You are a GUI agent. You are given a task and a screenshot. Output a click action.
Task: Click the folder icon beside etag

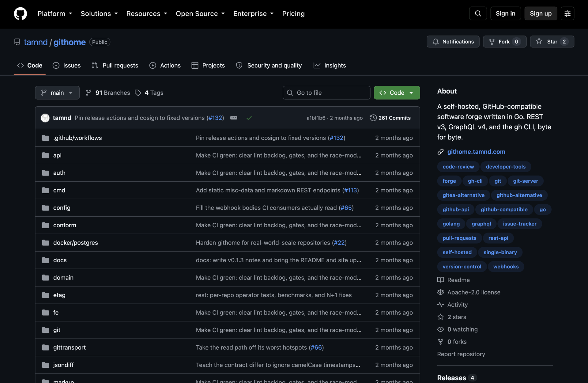point(46,295)
